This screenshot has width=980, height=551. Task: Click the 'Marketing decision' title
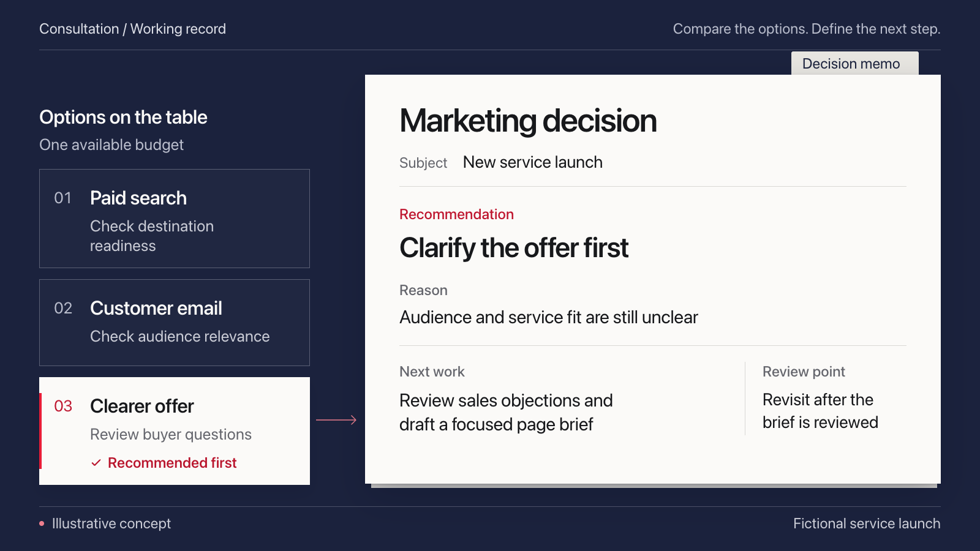pyautogui.click(x=528, y=121)
